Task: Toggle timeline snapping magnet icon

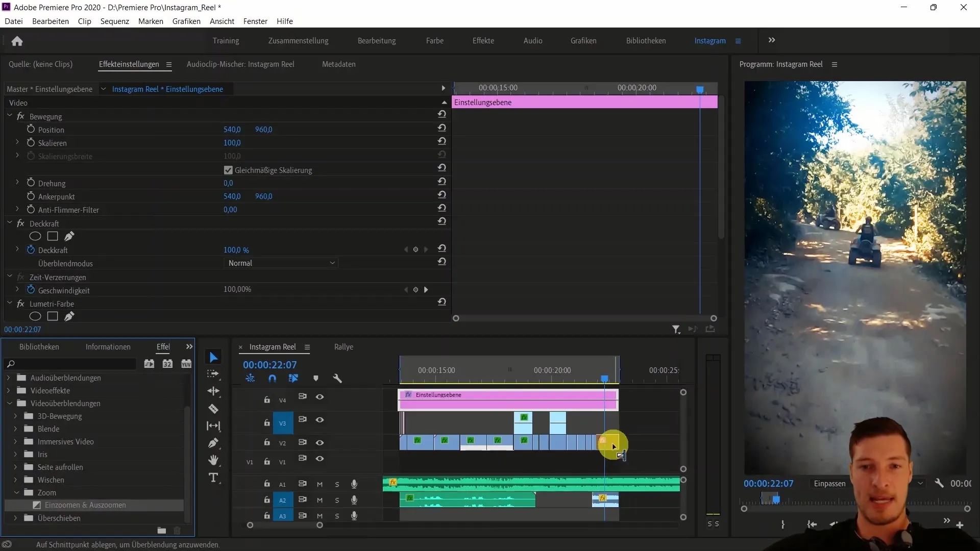Action: 272,379
